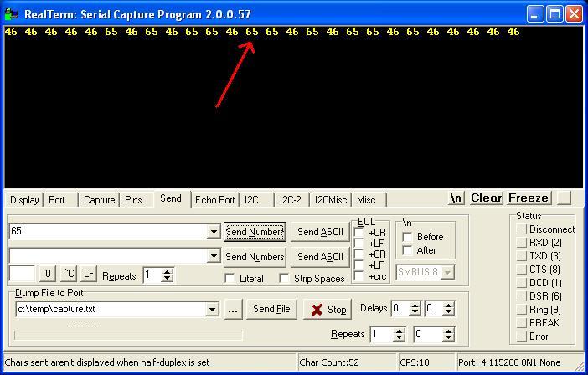Viewport: 588px width, 375px height.
Task: Freeze the terminal display
Action: (x=529, y=198)
